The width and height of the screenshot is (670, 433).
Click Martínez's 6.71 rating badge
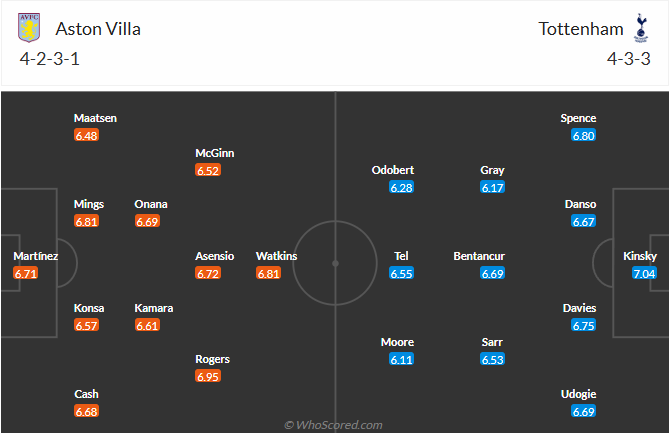tap(26, 273)
